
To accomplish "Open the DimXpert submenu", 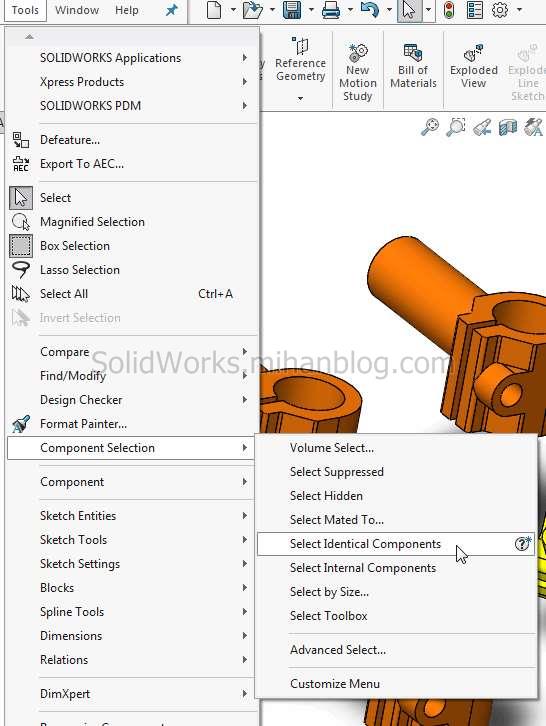I will 132,694.
